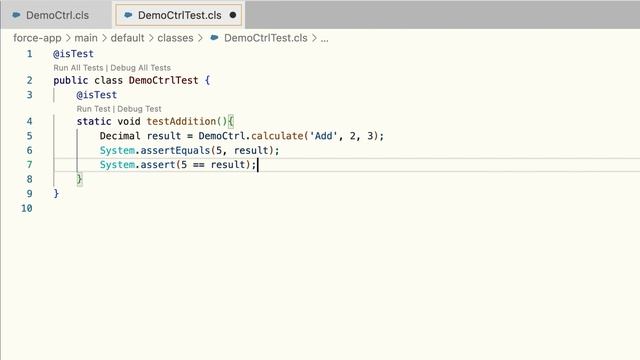Viewport: 640px width, 360px height.
Task: Click assertEquals on line 6
Action: pyautogui.click(x=175, y=151)
